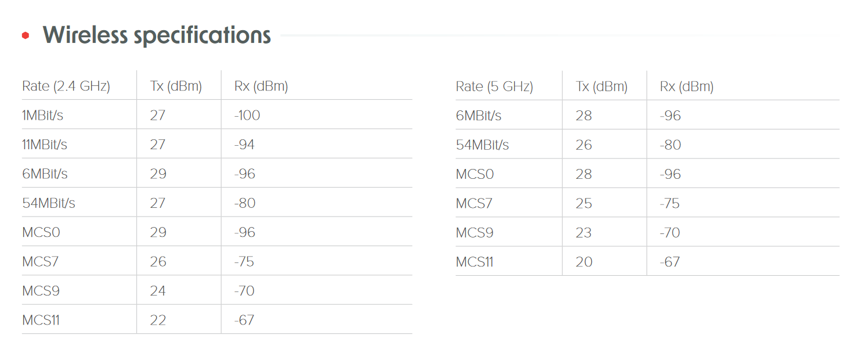Click the Rate (5 GHz) column header

pos(494,87)
